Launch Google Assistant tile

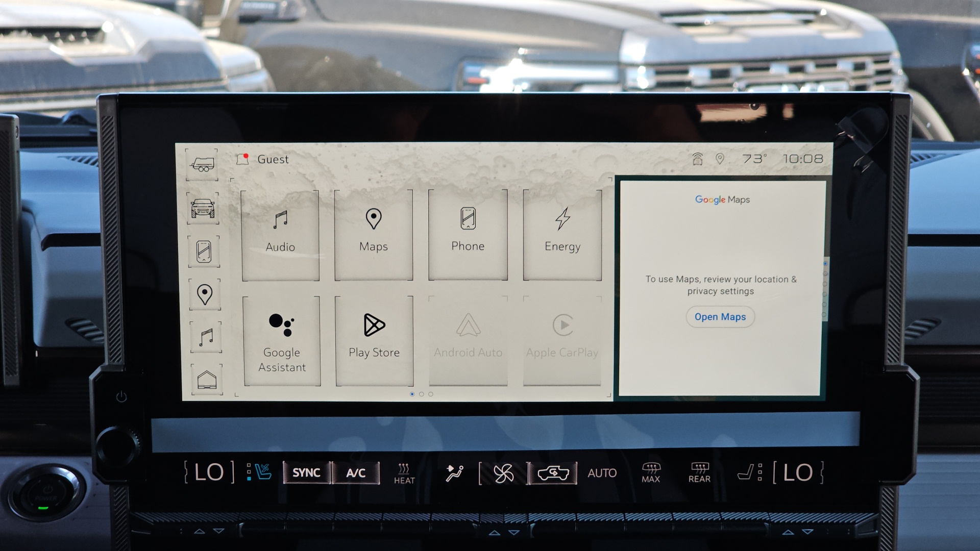click(282, 341)
